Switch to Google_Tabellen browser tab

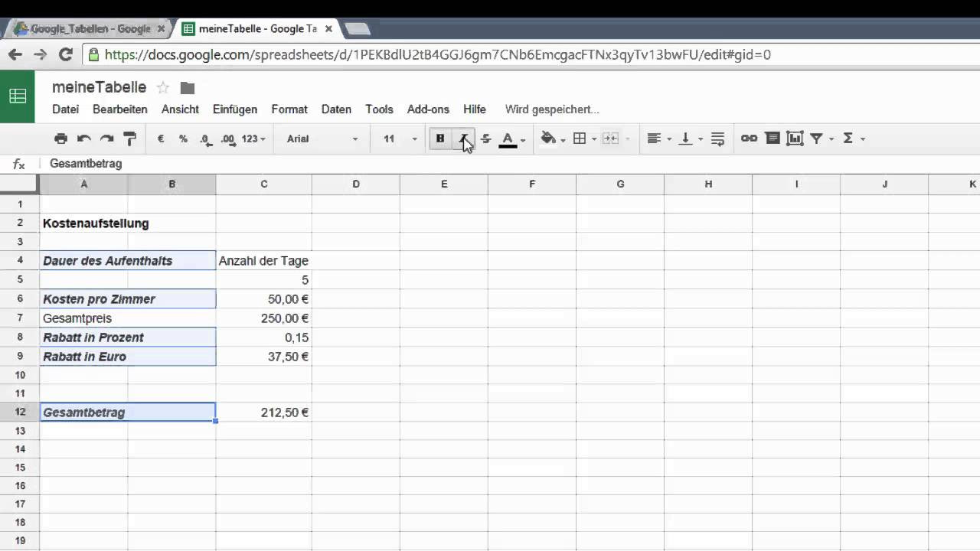tap(88, 29)
